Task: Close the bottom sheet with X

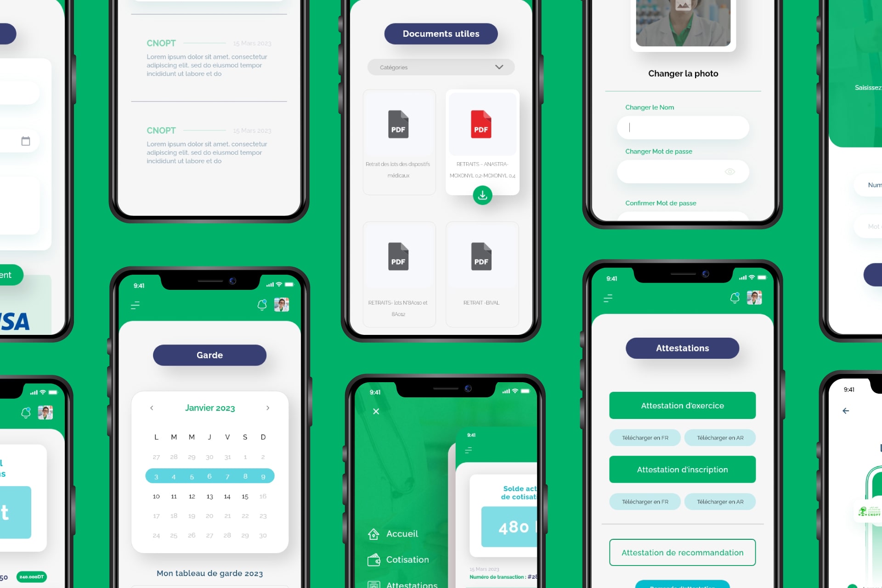Action: pyautogui.click(x=375, y=411)
